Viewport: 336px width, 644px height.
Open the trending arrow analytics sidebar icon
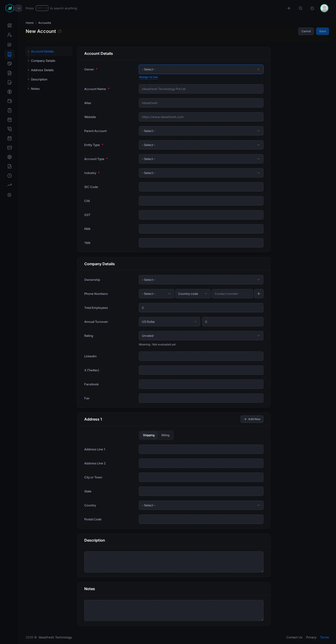[10, 185]
